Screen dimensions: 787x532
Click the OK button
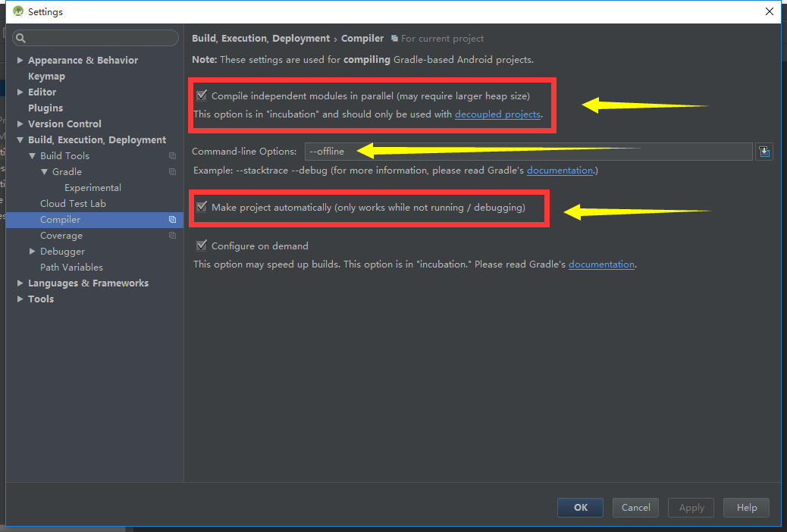(x=580, y=508)
